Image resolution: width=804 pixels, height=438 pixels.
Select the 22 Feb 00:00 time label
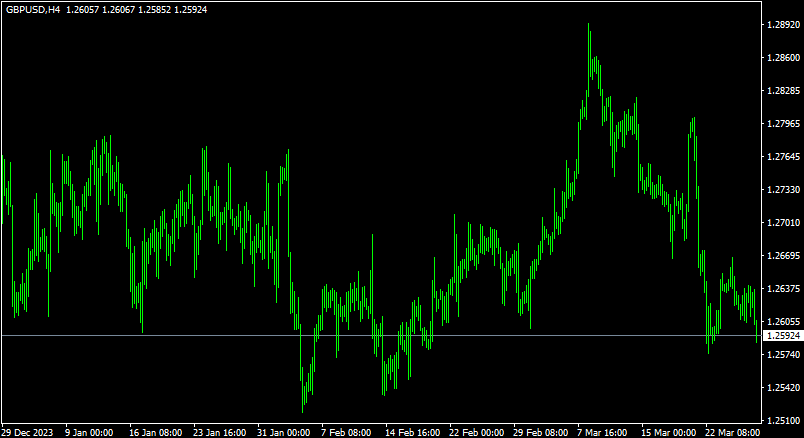pyautogui.click(x=476, y=432)
